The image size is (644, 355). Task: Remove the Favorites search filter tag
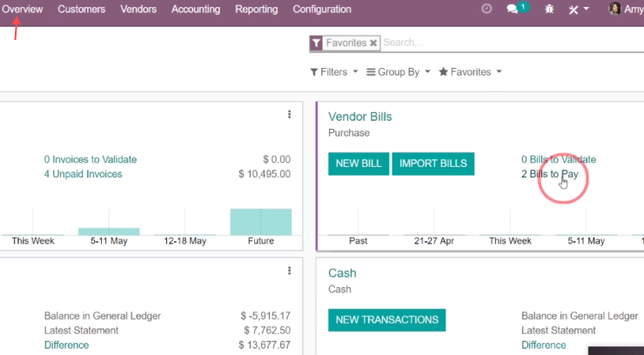(373, 44)
